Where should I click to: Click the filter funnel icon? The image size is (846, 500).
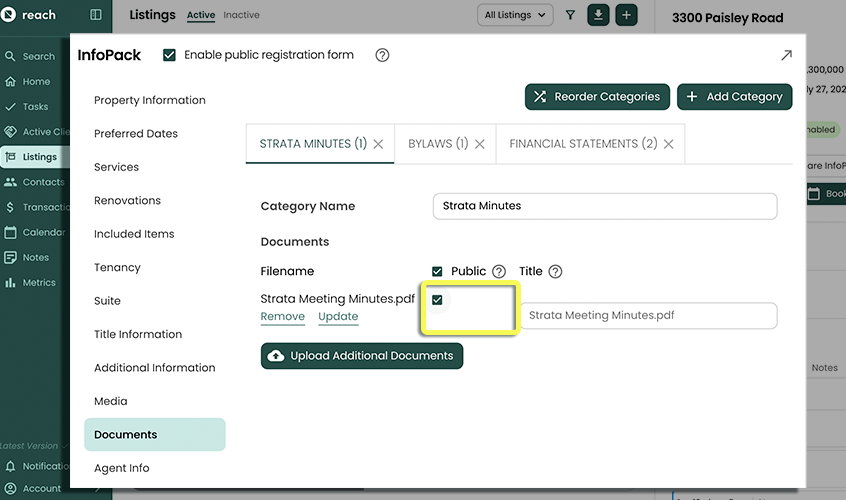pyautogui.click(x=570, y=15)
